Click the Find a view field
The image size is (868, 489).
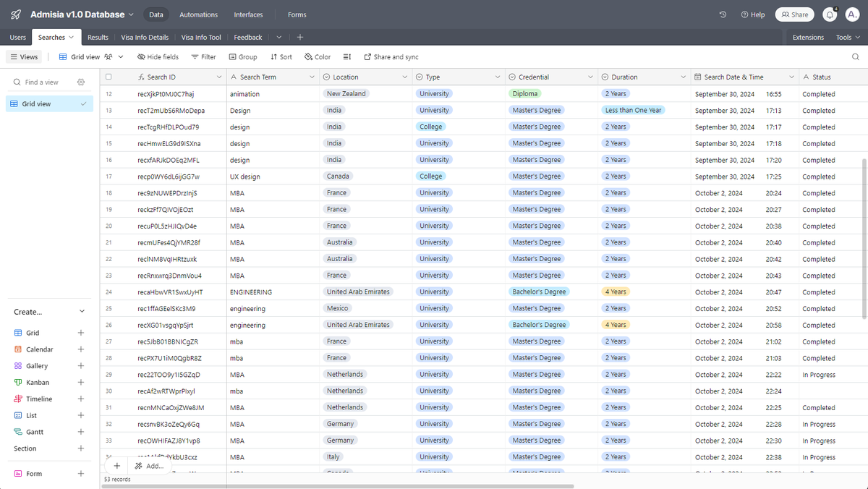43,82
